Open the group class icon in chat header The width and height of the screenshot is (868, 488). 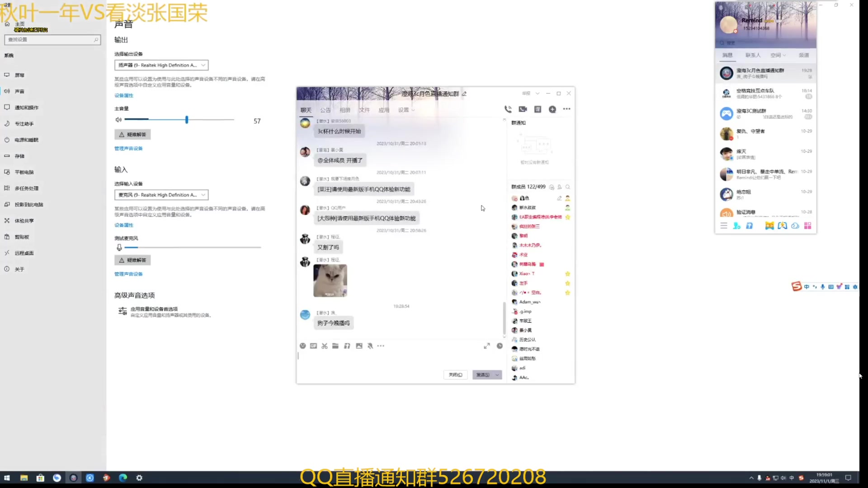coord(538,109)
